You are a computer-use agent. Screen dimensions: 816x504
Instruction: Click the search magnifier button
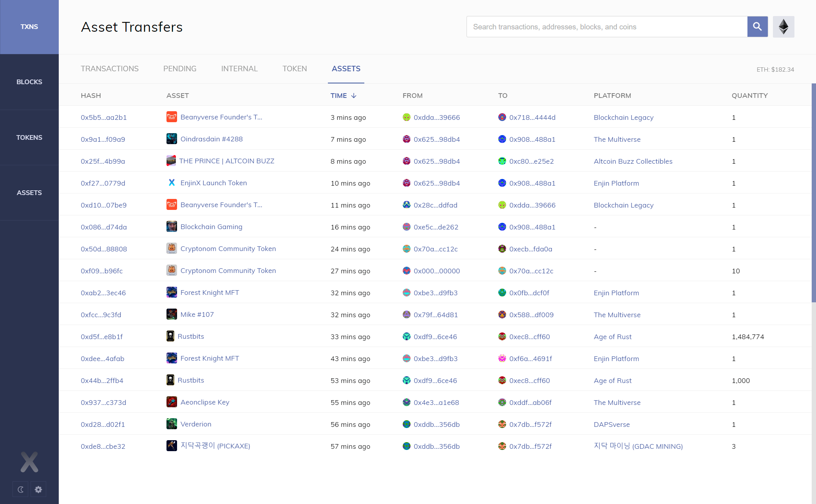[757, 27]
